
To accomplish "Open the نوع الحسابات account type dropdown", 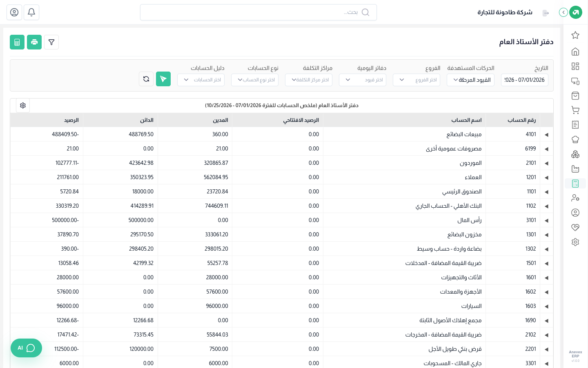I will pyautogui.click(x=255, y=80).
